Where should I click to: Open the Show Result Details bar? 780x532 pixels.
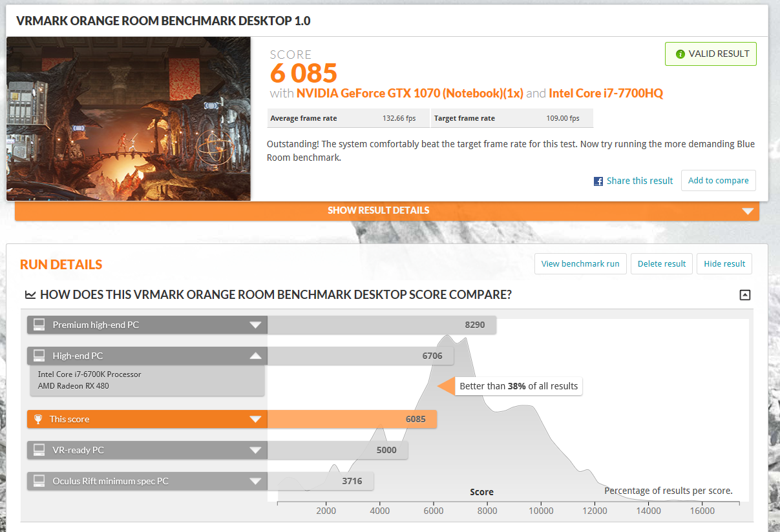(x=387, y=210)
